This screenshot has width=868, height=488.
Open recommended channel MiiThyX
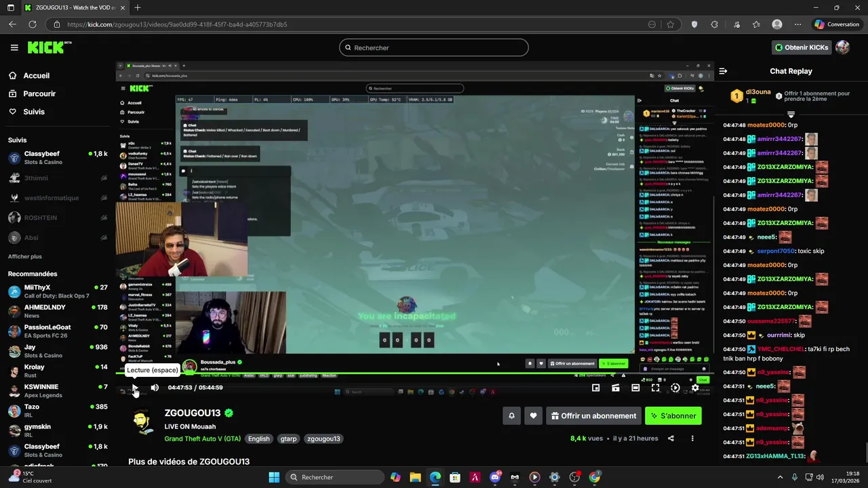(x=58, y=291)
